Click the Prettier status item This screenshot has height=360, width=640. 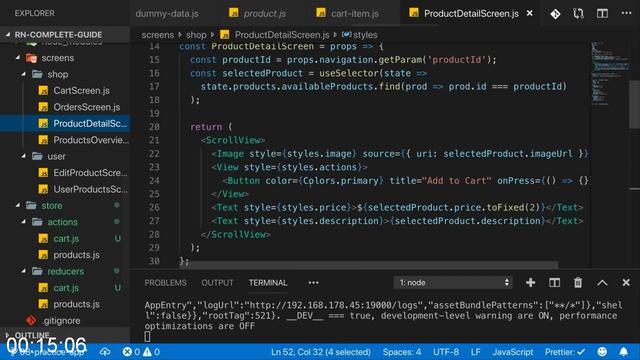pyautogui.click(x=565, y=352)
